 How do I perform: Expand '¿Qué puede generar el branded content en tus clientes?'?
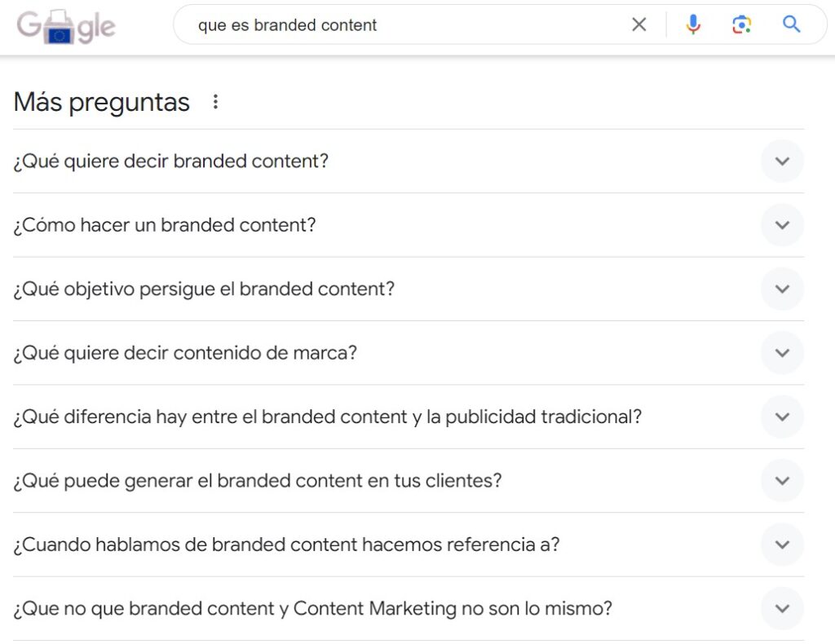point(781,481)
